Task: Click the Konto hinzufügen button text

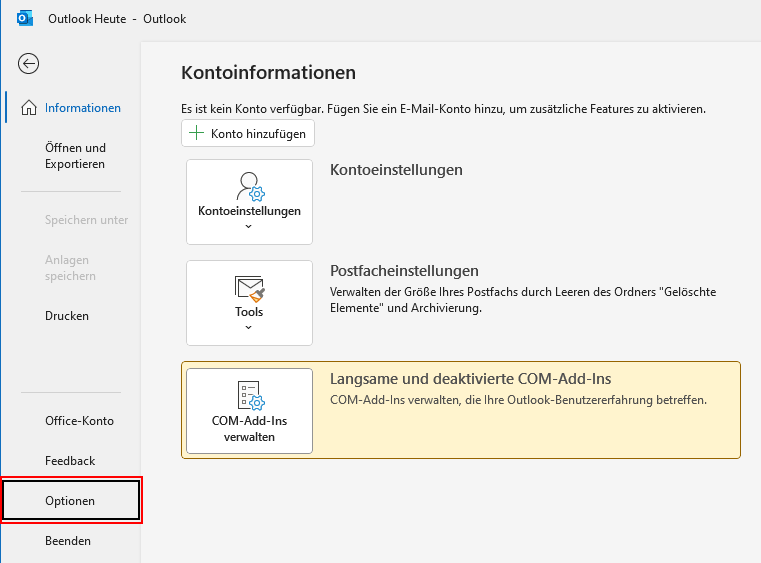Action: pyautogui.click(x=258, y=133)
